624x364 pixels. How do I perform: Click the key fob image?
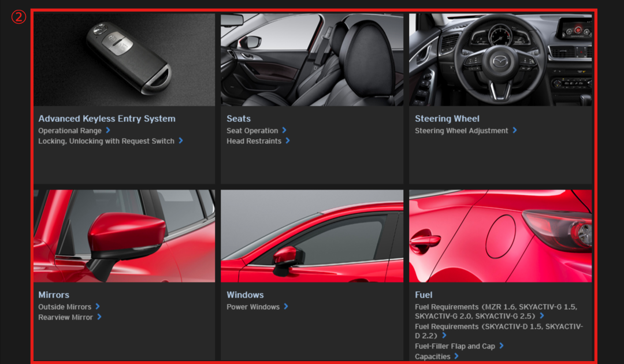tap(124, 60)
